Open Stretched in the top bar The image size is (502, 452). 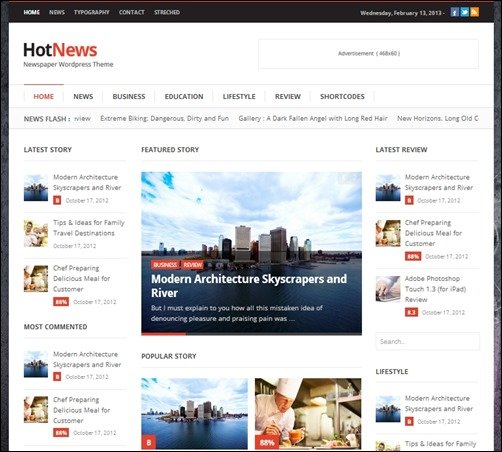pos(167,12)
